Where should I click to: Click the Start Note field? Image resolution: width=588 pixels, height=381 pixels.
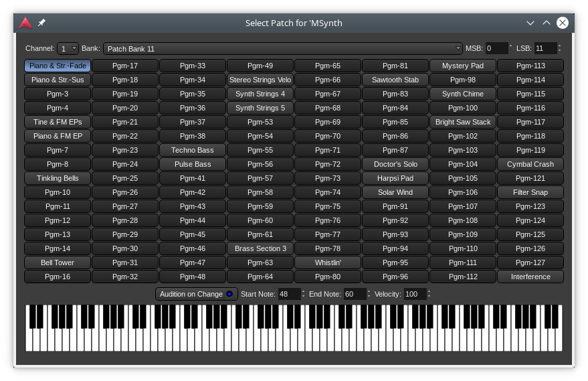coord(289,294)
